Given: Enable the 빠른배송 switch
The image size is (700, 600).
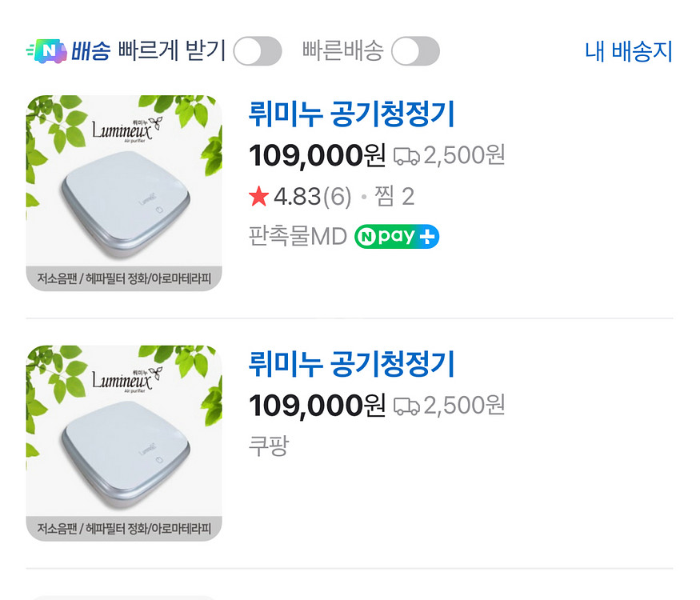Looking at the screenshot, I should tap(415, 52).
